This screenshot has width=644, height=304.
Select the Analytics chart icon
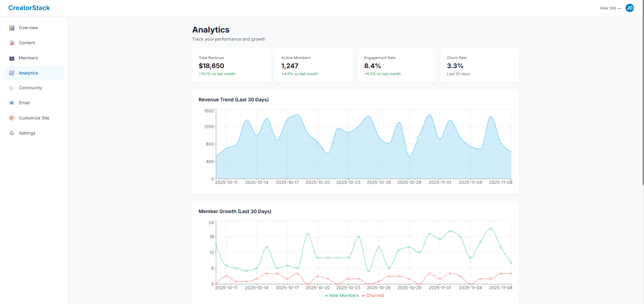pyautogui.click(x=12, y=73)
